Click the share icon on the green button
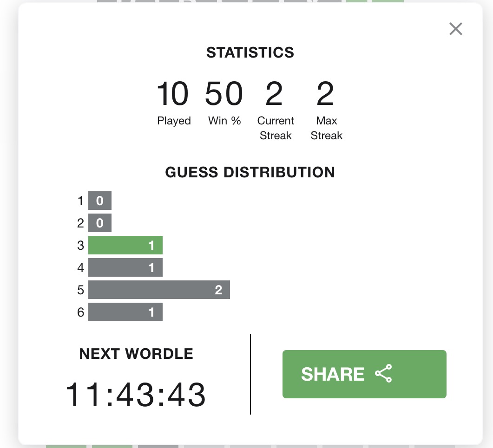 pos(383,374)
